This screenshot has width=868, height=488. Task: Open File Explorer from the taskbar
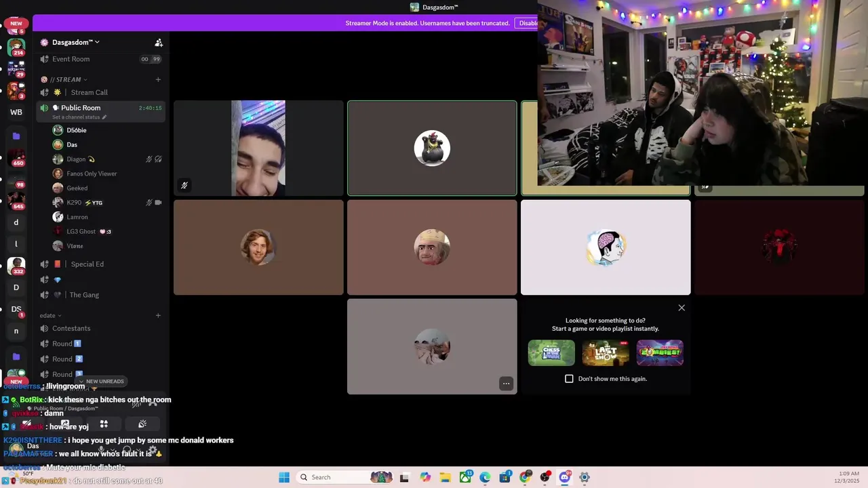coord(445,477)
